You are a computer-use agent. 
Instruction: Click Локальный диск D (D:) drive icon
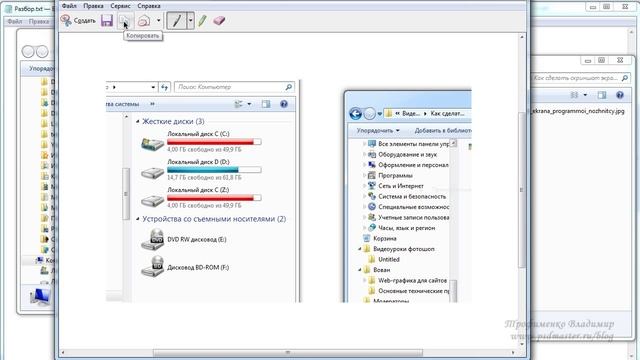pyautogui.click(x=152, y=172)
